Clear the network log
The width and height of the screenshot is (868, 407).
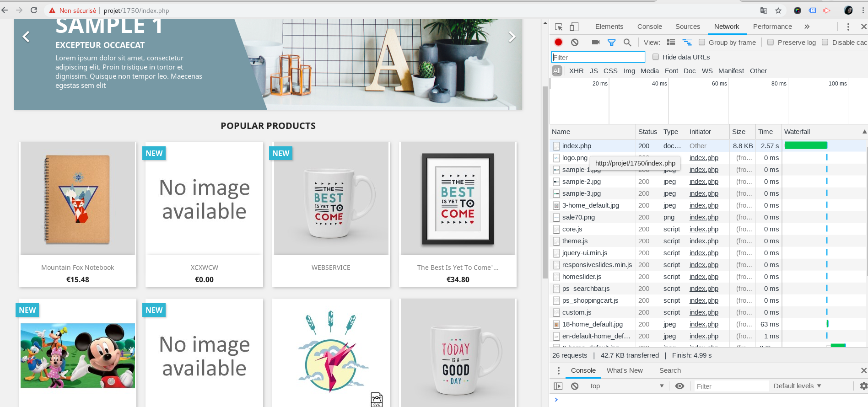tap(575, 42)
